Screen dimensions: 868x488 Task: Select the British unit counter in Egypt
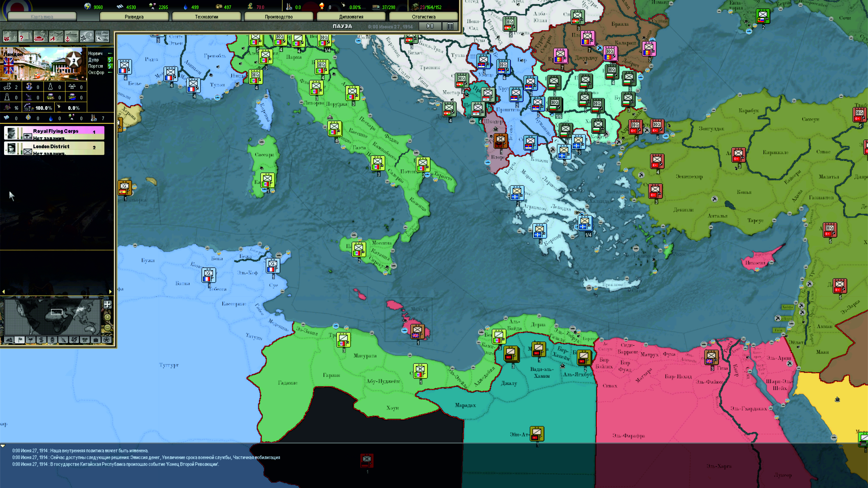(711, 357)
